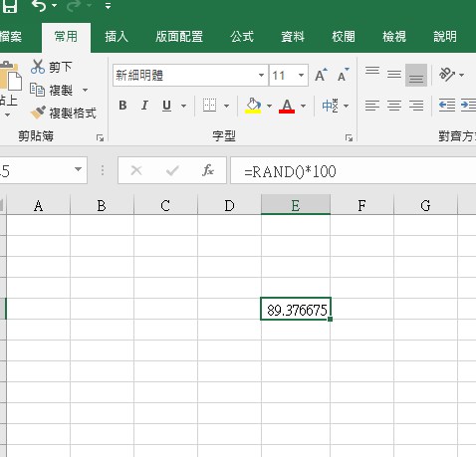Screen dimensions: 476x457
Task: Open the 檢視 tab
Action: (x=394, y=37)
